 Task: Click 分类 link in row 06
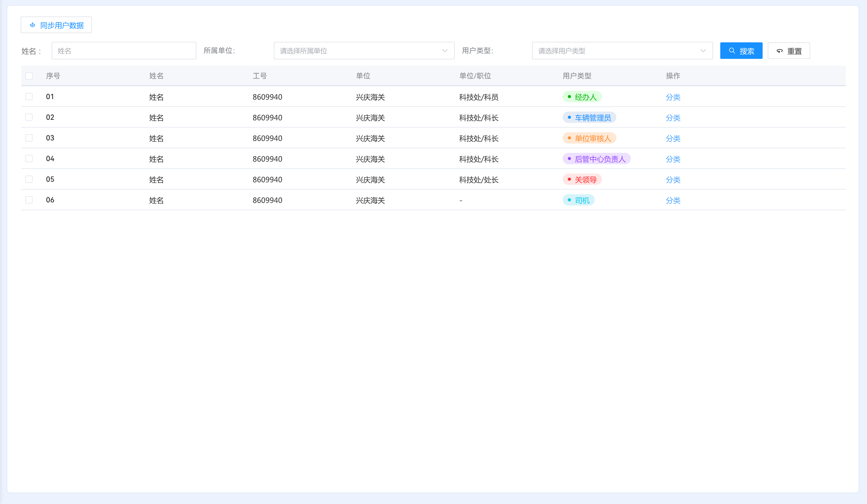(x=673, y=200)
